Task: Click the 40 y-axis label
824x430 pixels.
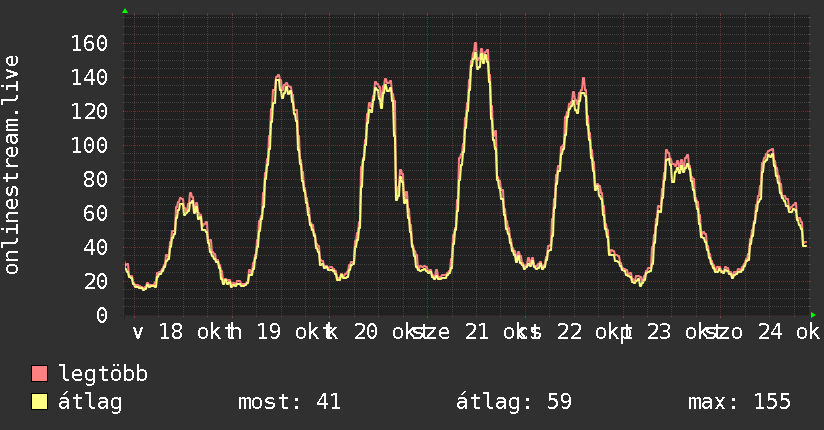Action: (96, 248)
